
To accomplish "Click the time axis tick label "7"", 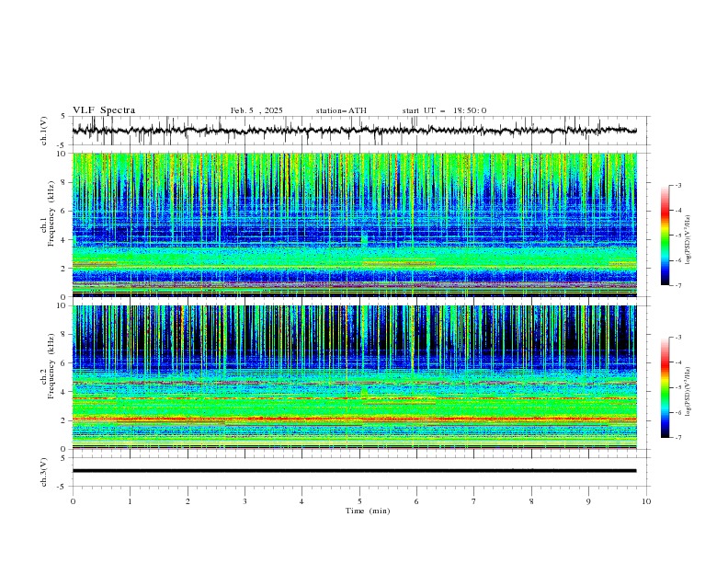I will pos(474,501).
